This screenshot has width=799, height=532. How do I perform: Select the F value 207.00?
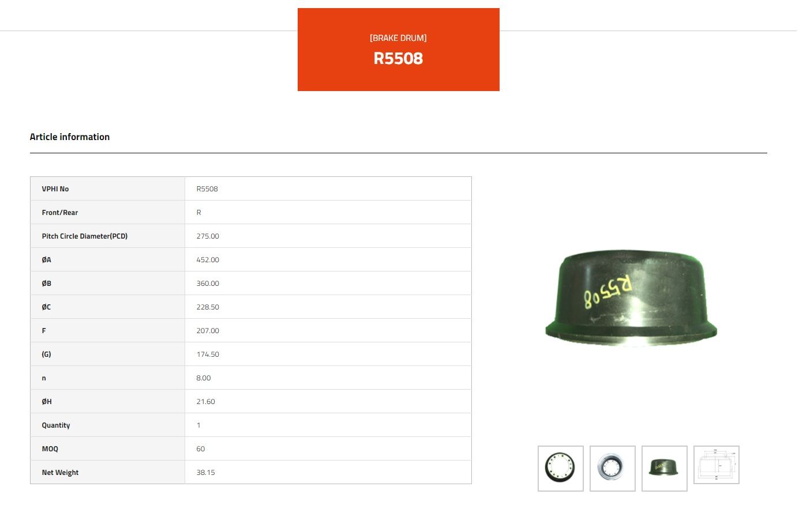click(208, 331)
